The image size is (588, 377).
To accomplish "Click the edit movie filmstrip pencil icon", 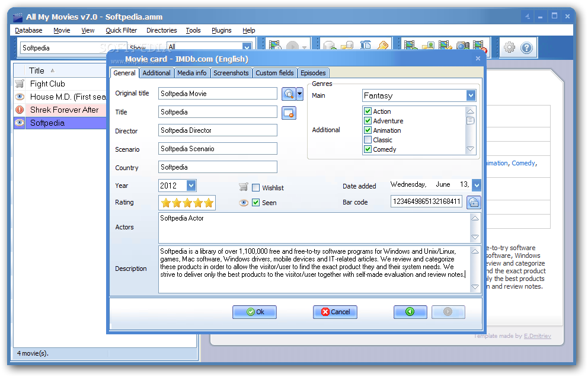I will (x=445, y=46).
